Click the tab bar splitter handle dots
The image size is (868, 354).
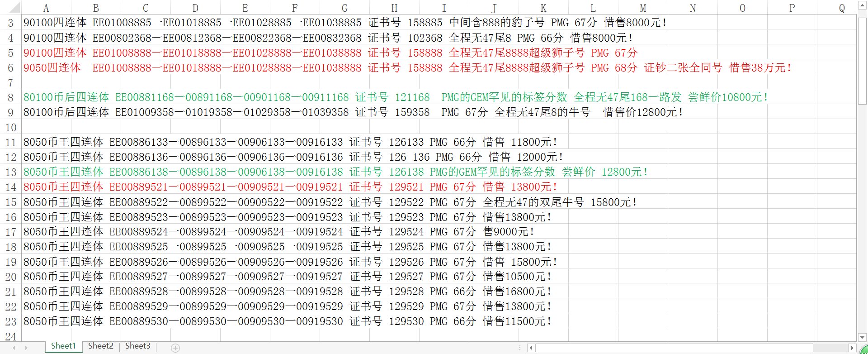click(x=520, y=348)
